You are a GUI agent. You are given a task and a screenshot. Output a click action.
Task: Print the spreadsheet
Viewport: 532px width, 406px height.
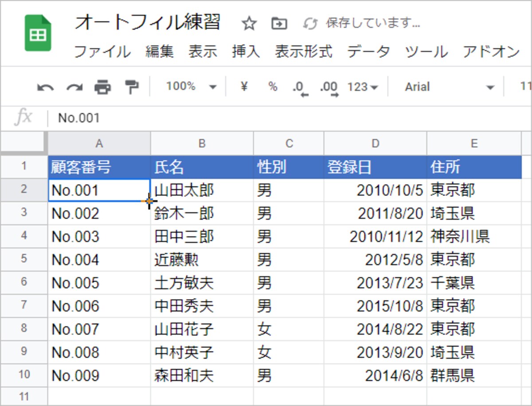click(102, 87)
